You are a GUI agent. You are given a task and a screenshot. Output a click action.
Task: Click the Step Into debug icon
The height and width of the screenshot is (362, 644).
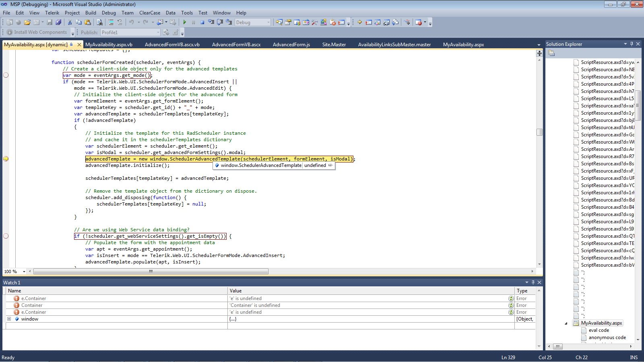point(211,23)
